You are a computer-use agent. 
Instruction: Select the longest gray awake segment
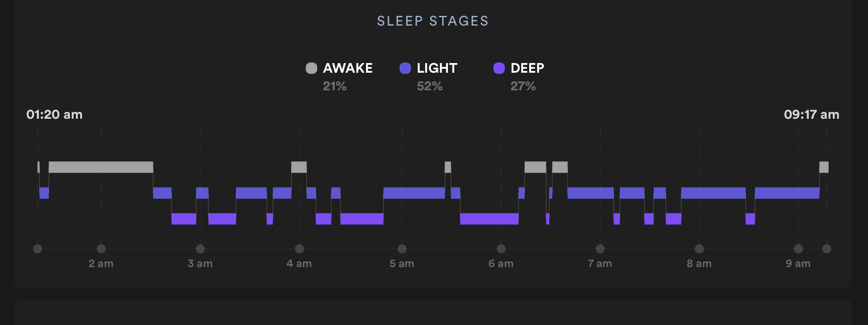(x=101, y=167)
